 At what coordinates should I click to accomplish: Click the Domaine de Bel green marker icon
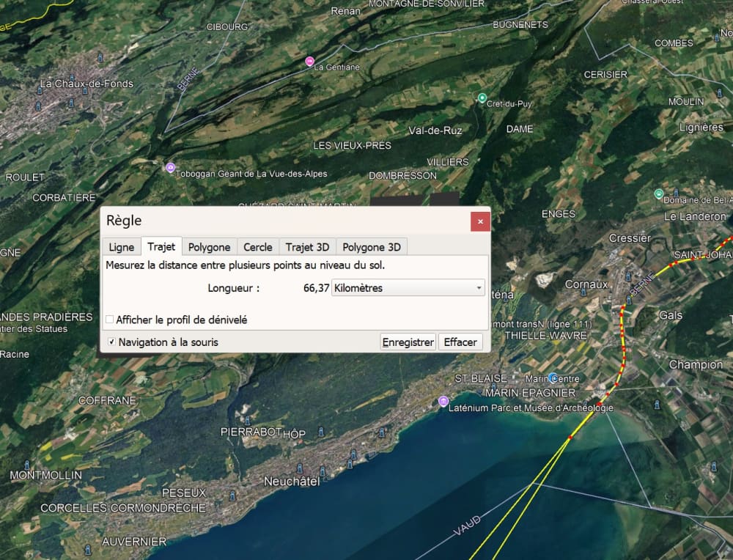[659, 194]
